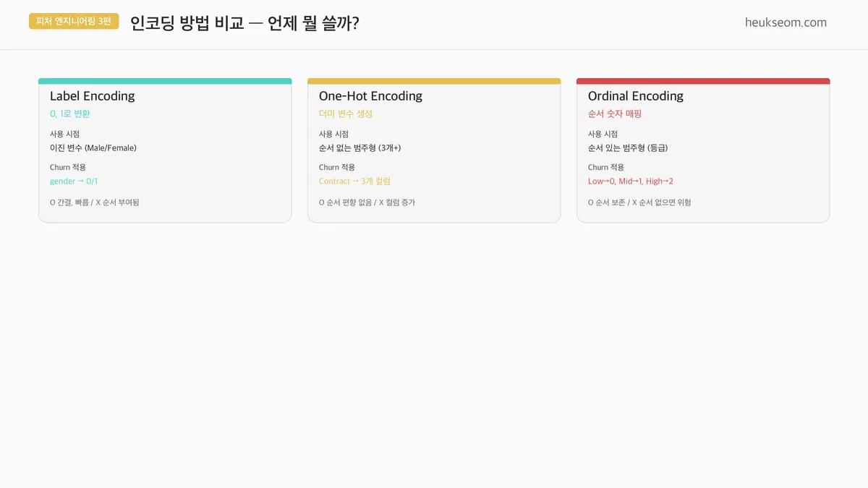The width and height of the screenshot is (868, 488).
Task: Select the Ordinal Encoding card heading
Action: (x=635, y=96)
